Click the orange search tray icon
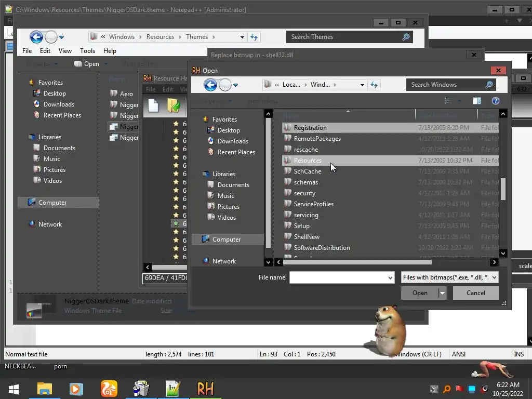 pos(447,389)
